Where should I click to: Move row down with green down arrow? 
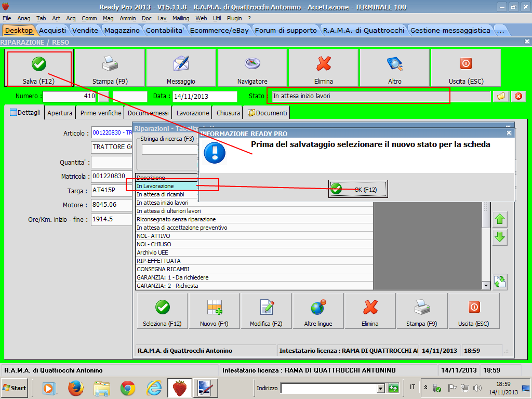click(x=500, y=237)
